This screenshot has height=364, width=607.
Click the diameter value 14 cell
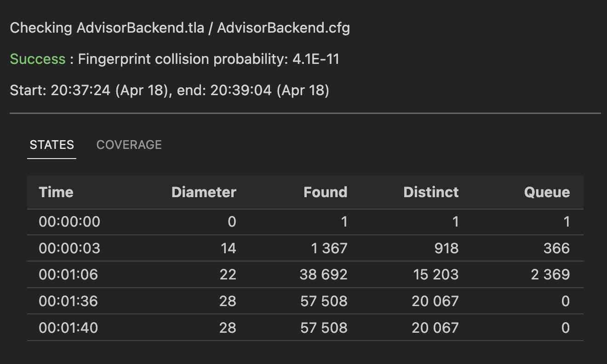pyautogui.click(x=228, y=249)
